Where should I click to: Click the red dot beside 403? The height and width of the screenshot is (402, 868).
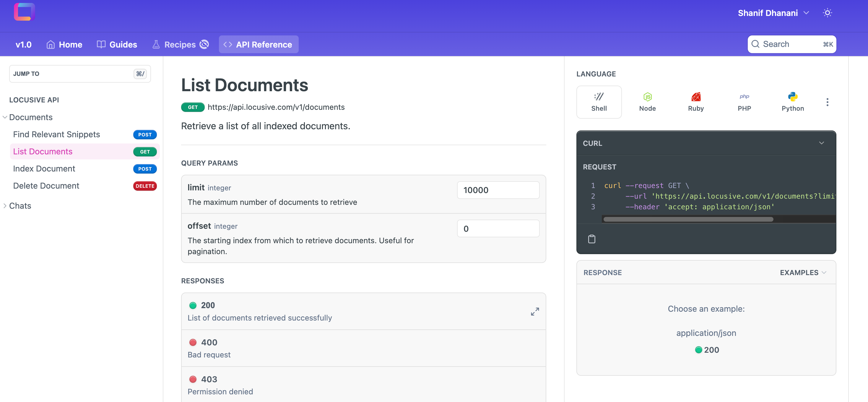tap(193, 380)
